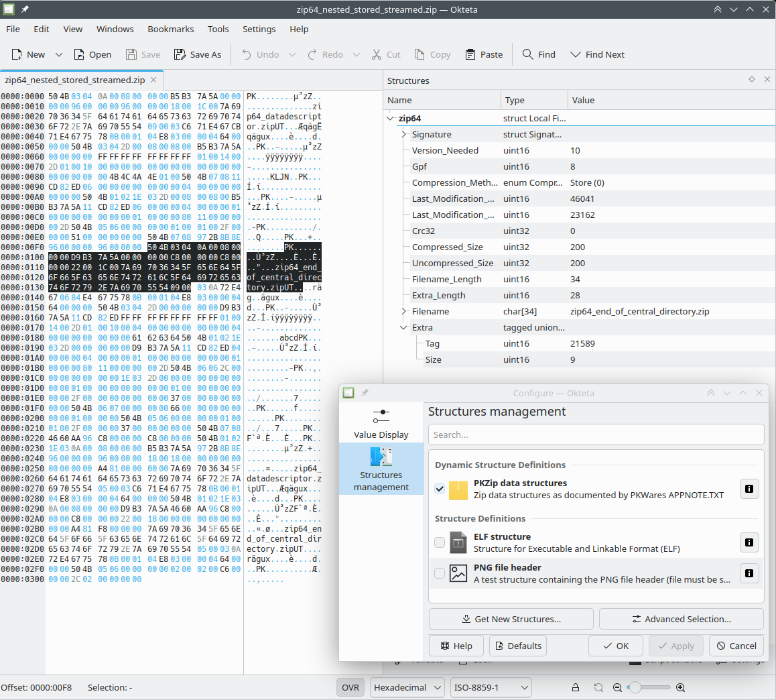
Task: Show info for PNG file header
Action: point(749,573)
